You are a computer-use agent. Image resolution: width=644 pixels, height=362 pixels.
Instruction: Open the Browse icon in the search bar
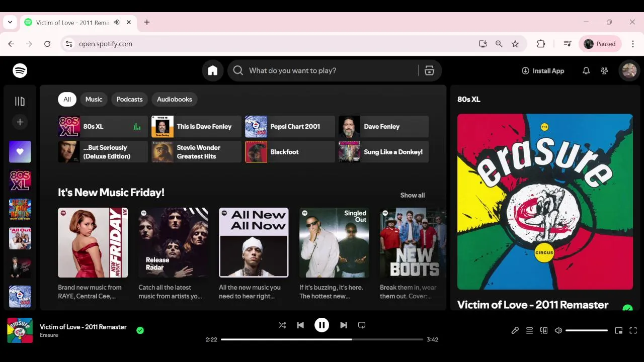point(429,71)
